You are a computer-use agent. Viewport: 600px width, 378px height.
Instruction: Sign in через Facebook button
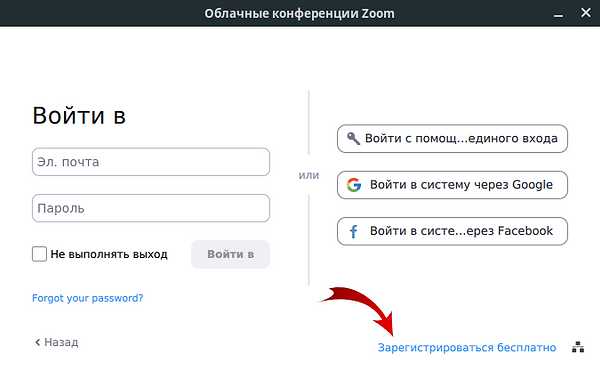click(x=452, y=231)
